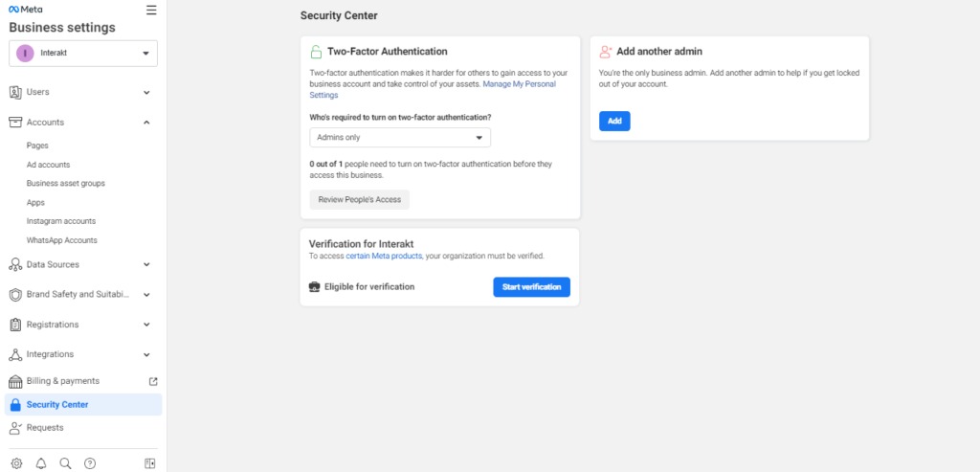Open the Admins only dropdown

click(400, 138)
